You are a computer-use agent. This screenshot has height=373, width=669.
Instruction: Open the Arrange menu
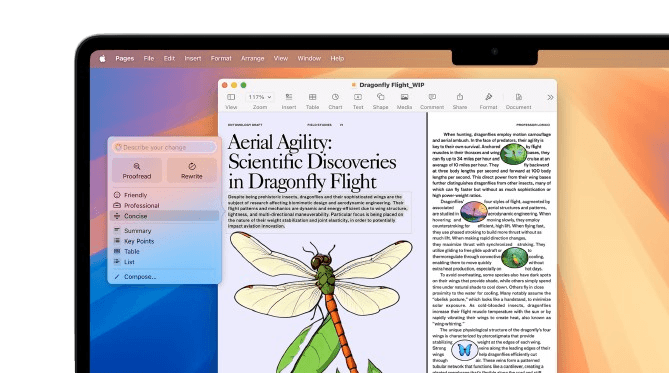click(x=252, y=58)
